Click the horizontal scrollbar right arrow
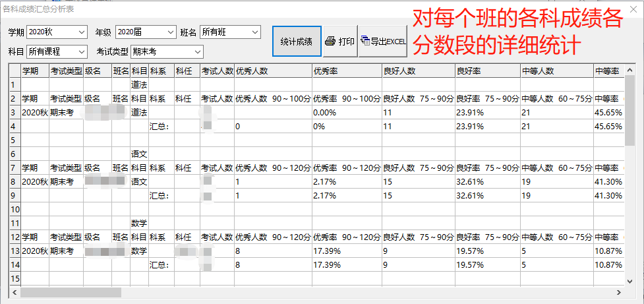 tap(620, 292)
